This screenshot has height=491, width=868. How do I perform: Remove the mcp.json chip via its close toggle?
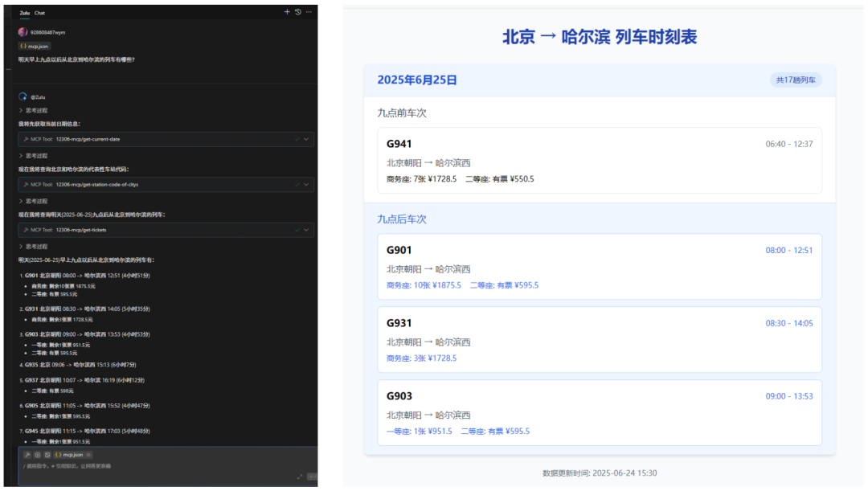pos(88,455)
